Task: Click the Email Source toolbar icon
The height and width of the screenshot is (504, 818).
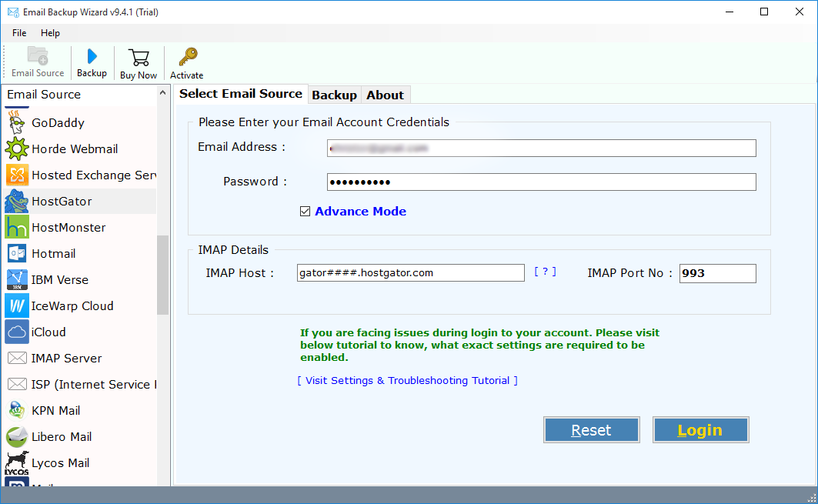Action: (x=38, y=56)
